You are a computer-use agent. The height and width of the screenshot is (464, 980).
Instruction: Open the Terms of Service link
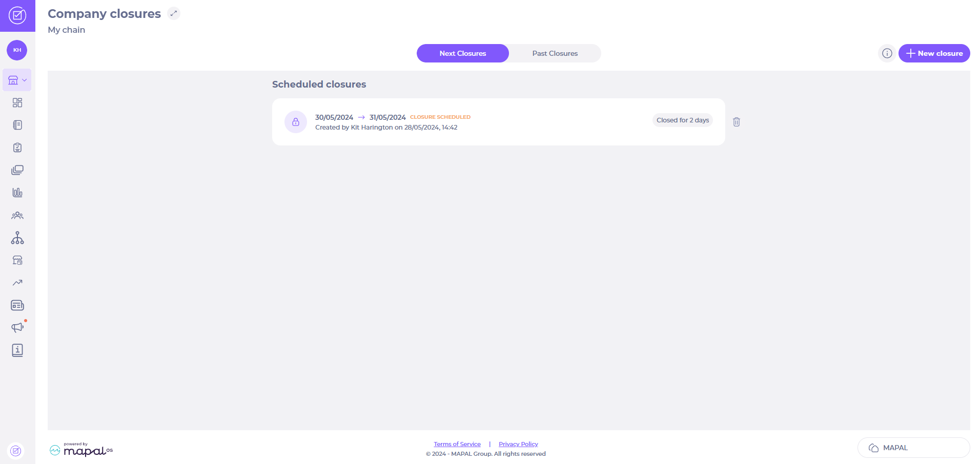457,444
